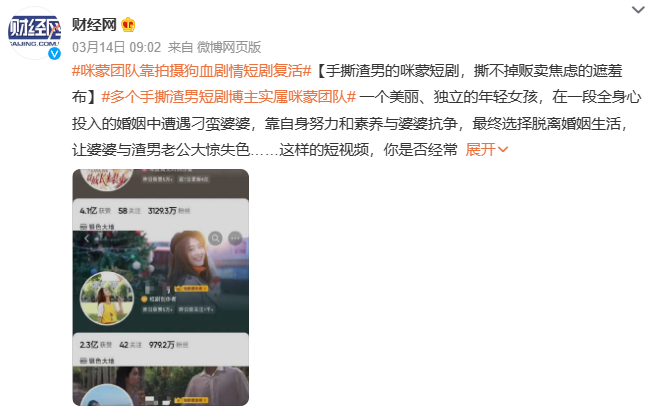Tap the magnifier search icon in image
This screenshot has width=664, height=414.
pos(215,239)
